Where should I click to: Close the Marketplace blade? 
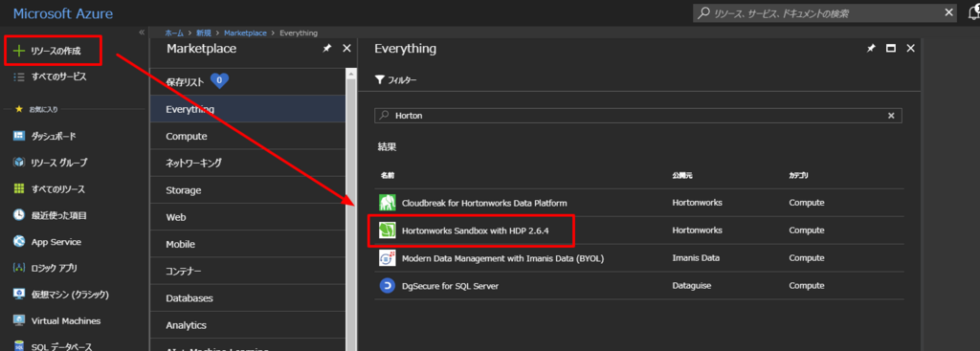[346, 49]
